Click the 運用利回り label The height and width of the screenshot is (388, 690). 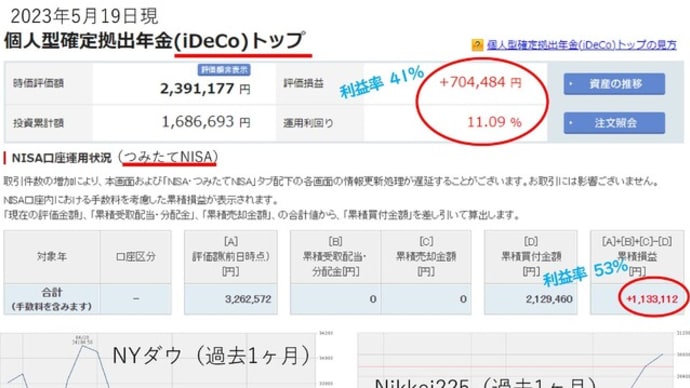(308, 123)
